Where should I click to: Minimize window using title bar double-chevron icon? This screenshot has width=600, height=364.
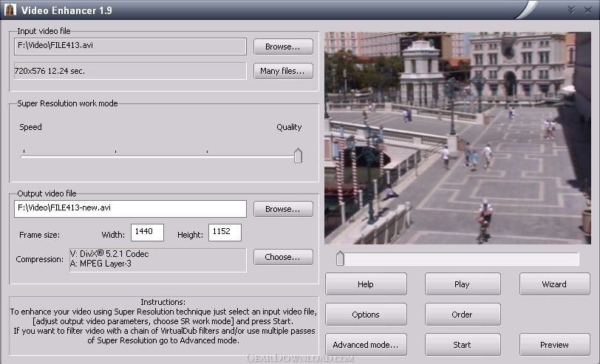point(571,10)
